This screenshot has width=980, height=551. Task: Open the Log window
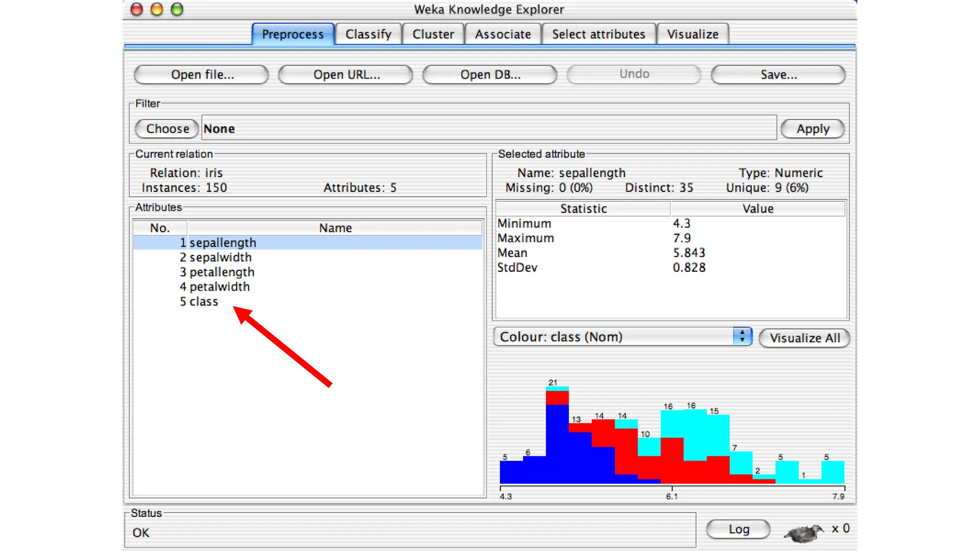(x=738, y=529)
